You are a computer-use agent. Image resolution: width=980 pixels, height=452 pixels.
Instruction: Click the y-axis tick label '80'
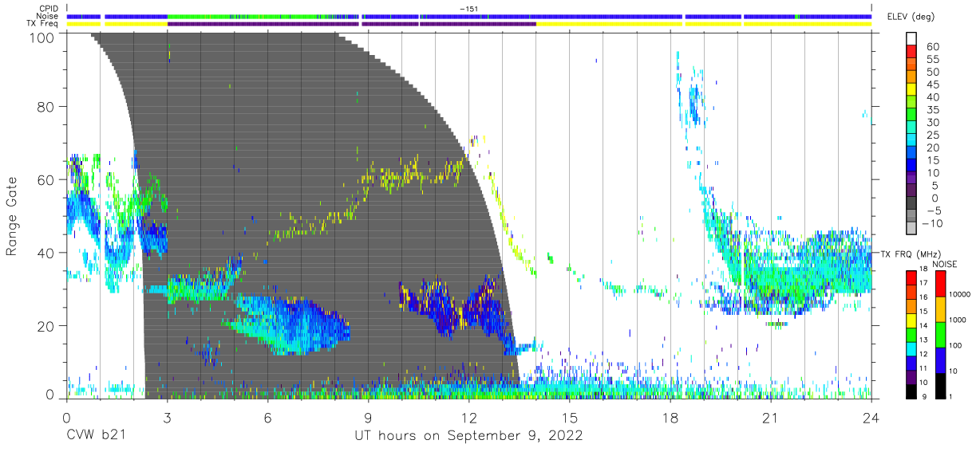tap(45, 106)
